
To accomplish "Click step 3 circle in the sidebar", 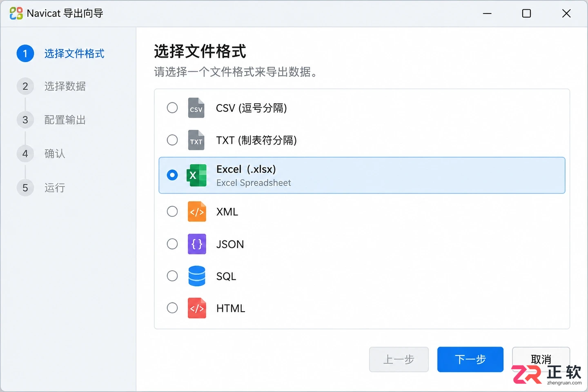I will click(x=25, y=120).
